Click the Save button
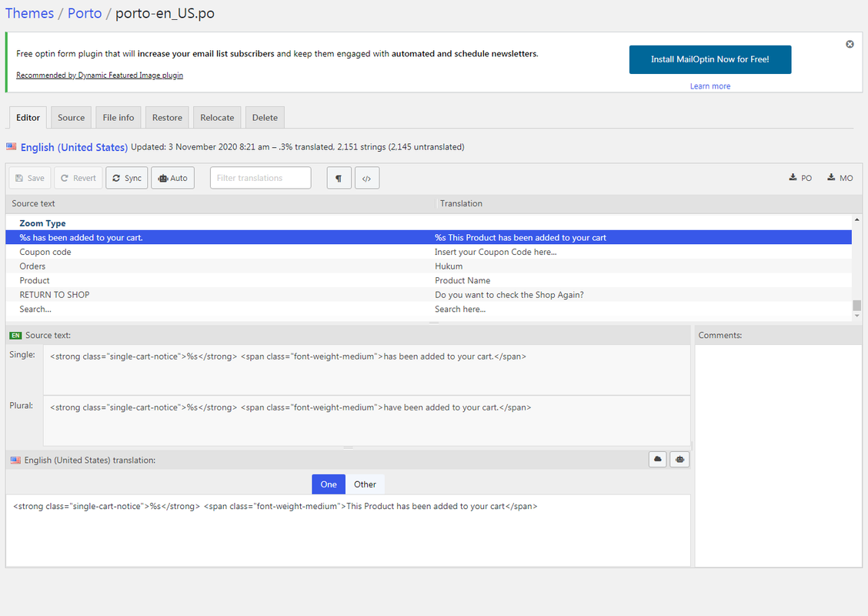 (30, 178)
